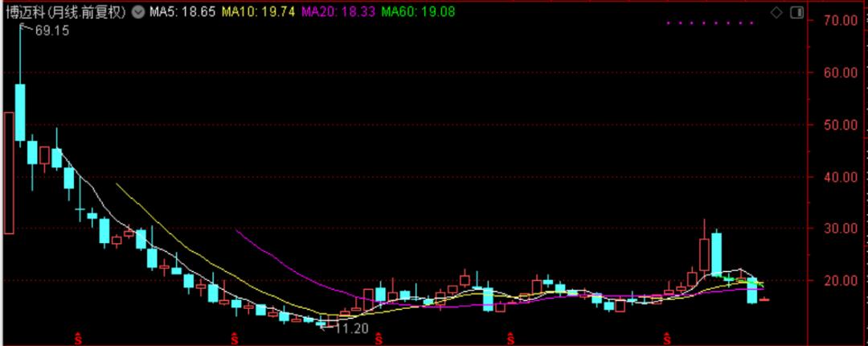Click the 30.00 price axis label

(x=840, y=229)
